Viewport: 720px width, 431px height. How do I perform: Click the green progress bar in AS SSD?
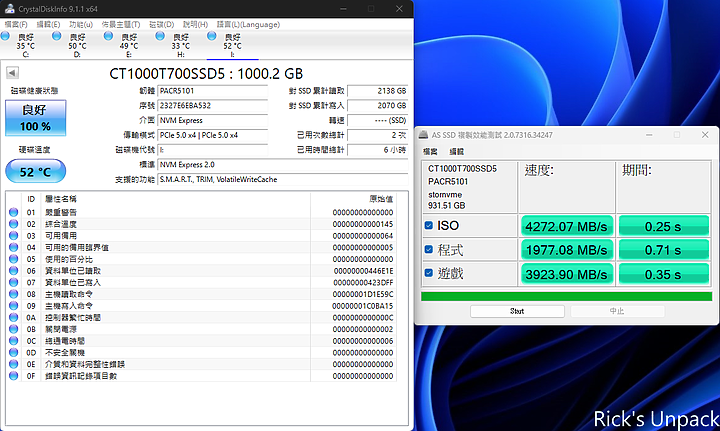[567, 297]
